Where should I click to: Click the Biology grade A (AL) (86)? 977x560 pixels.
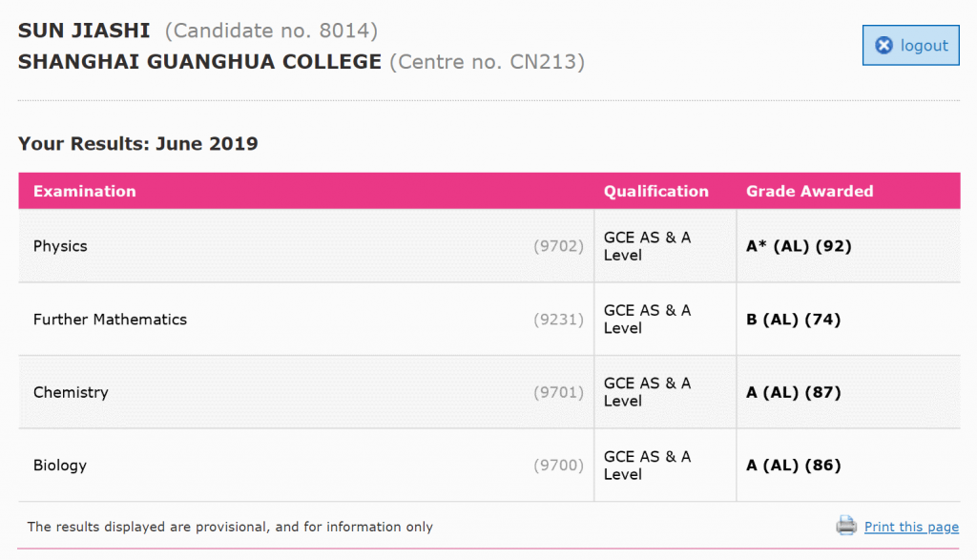tap(793, 466)
